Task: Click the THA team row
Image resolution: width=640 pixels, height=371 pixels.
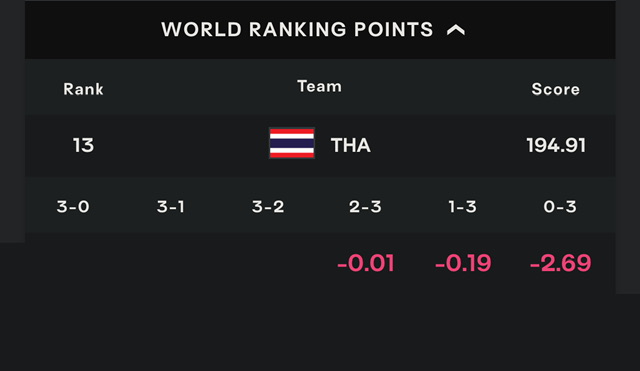Action: click(x=320, y=146)
